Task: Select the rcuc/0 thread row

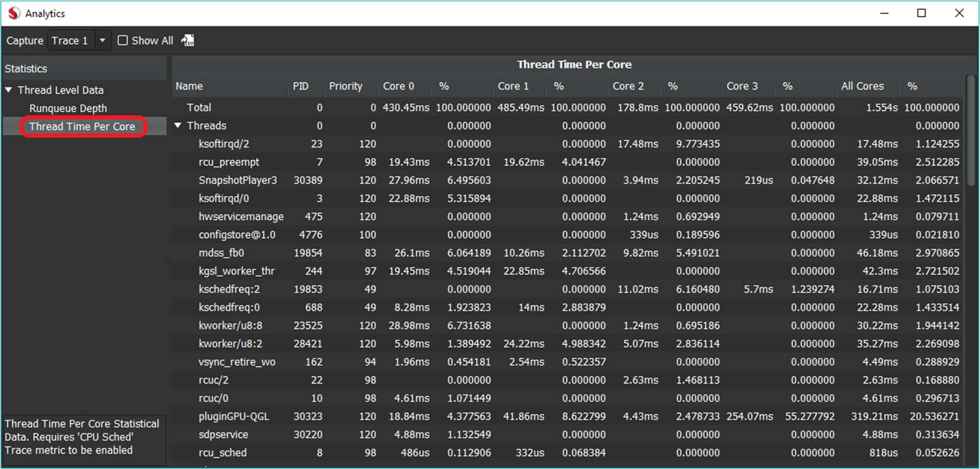Action: point(567,398)
